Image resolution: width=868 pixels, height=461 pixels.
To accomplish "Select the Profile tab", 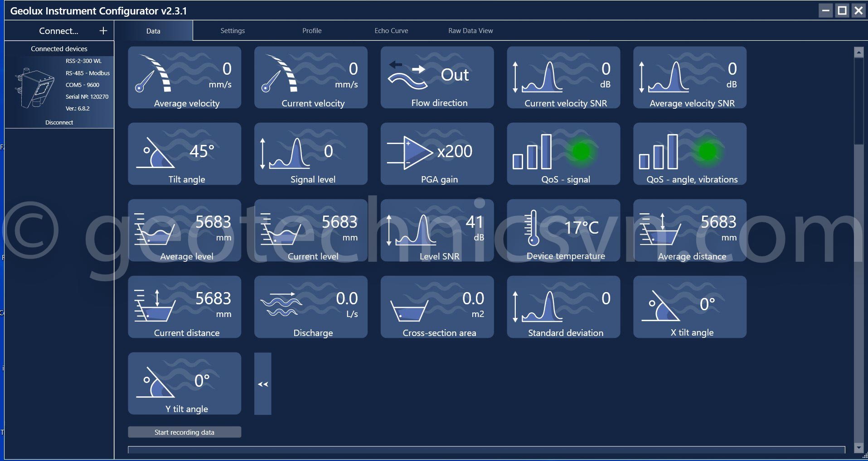I will (312, 31).
